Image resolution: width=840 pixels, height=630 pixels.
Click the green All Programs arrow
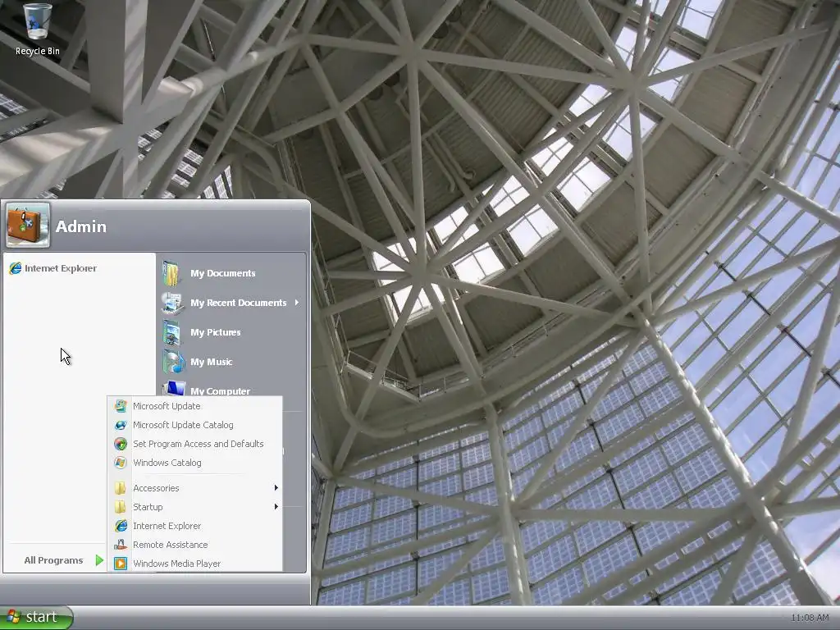99,560
